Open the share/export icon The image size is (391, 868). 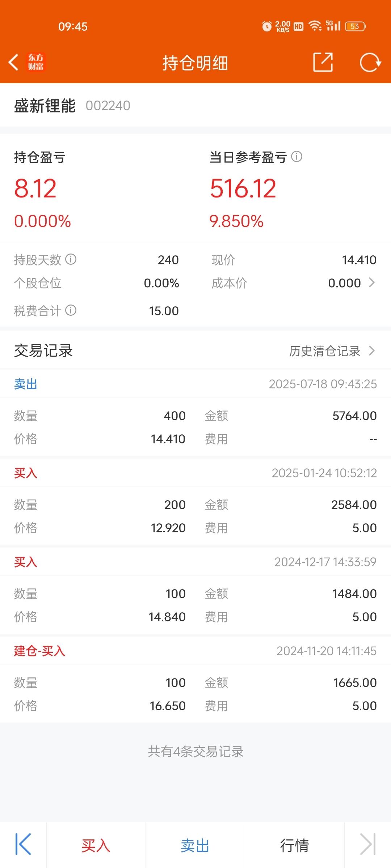323,62
